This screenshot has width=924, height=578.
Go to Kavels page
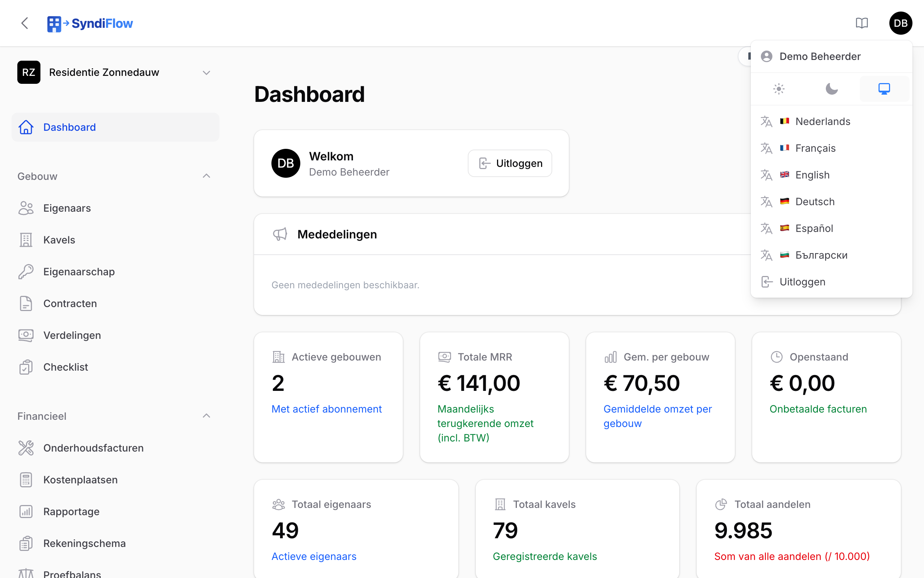(x=115, y=240)
